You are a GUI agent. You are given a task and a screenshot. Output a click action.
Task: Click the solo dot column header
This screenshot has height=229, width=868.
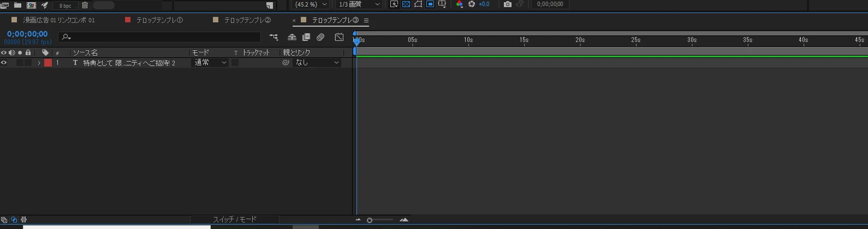(20, 53)
